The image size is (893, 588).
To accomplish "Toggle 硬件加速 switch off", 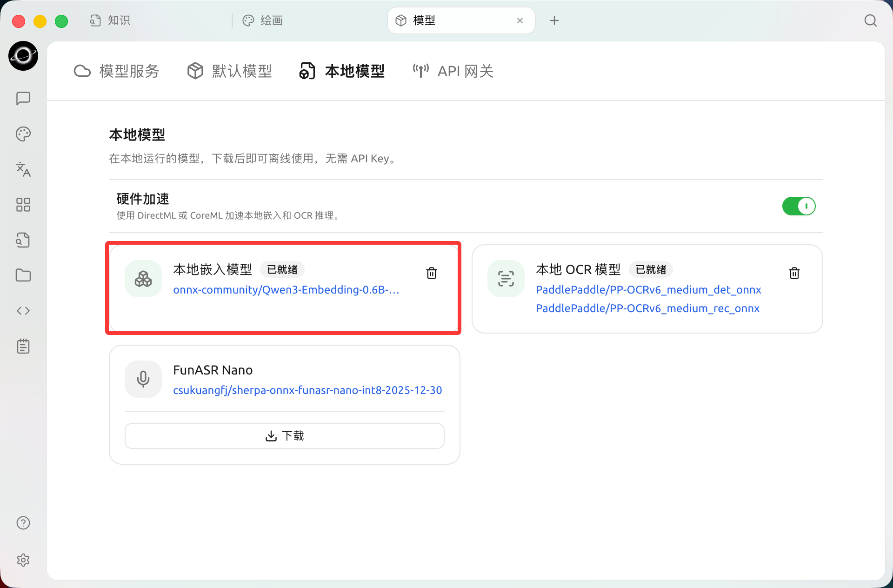I will pos(799,206).
